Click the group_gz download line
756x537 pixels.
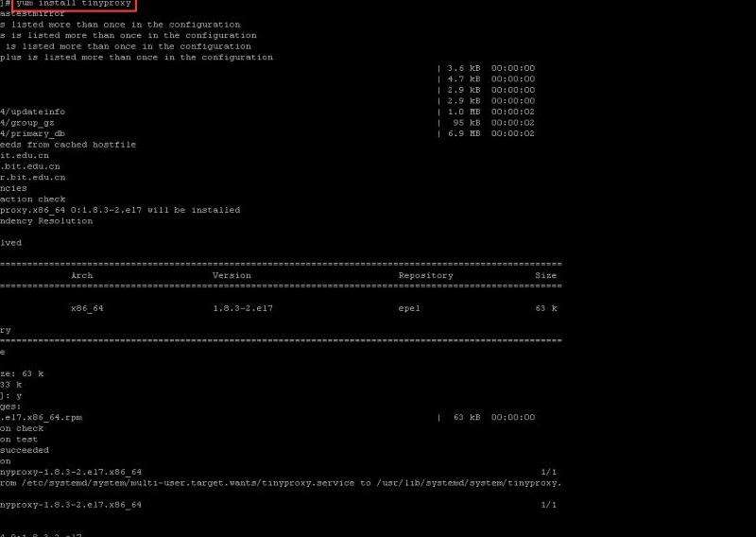click(27, 123)
